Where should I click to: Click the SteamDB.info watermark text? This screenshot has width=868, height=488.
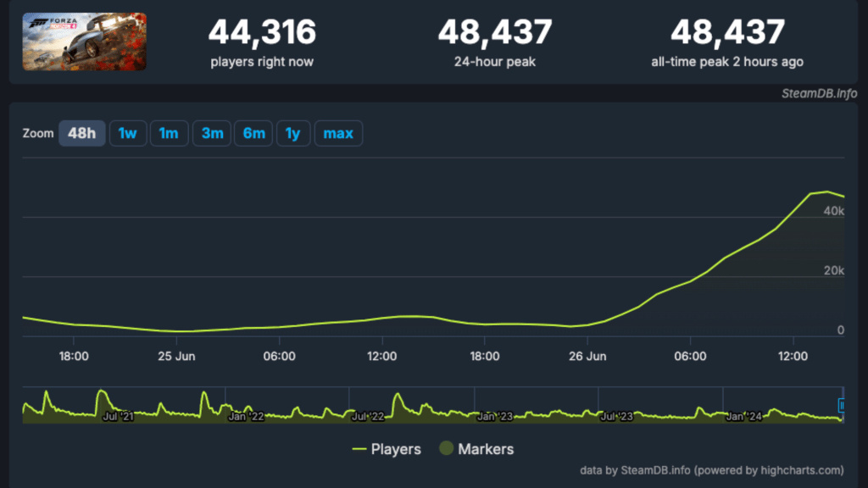(x=819, y=93)
